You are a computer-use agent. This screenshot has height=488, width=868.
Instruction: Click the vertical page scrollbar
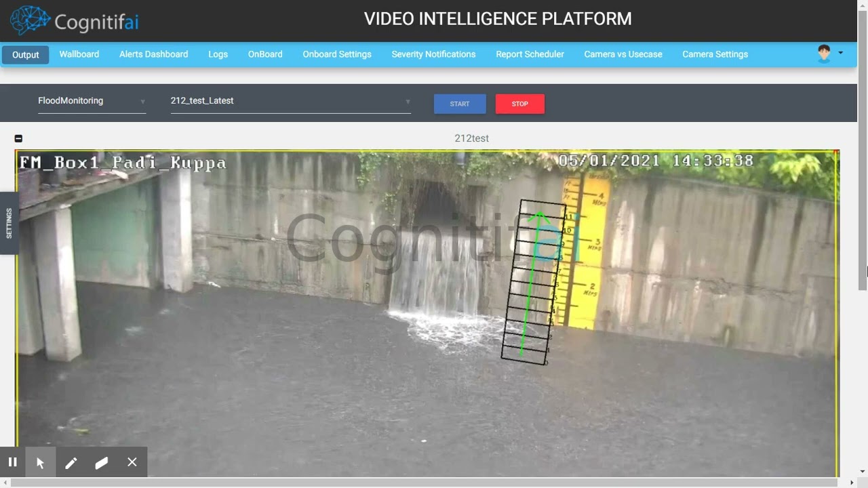coord(863,150)
